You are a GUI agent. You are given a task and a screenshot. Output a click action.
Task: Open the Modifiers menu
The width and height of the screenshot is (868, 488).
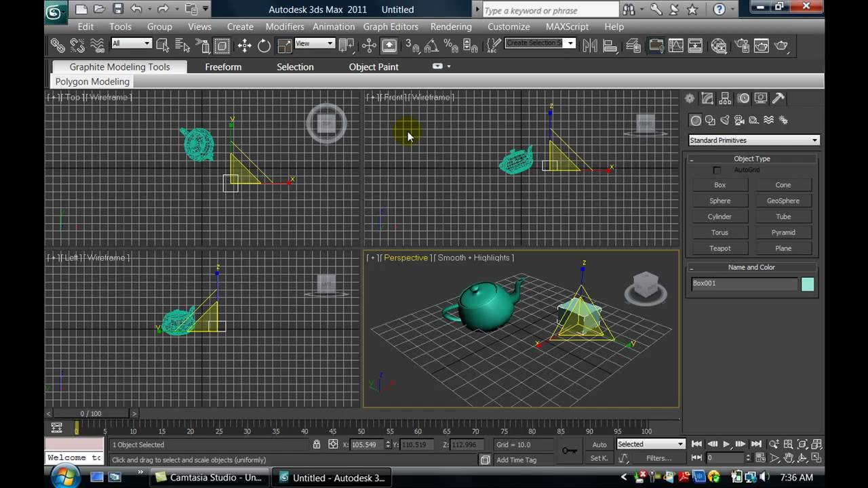pos(285,26)
